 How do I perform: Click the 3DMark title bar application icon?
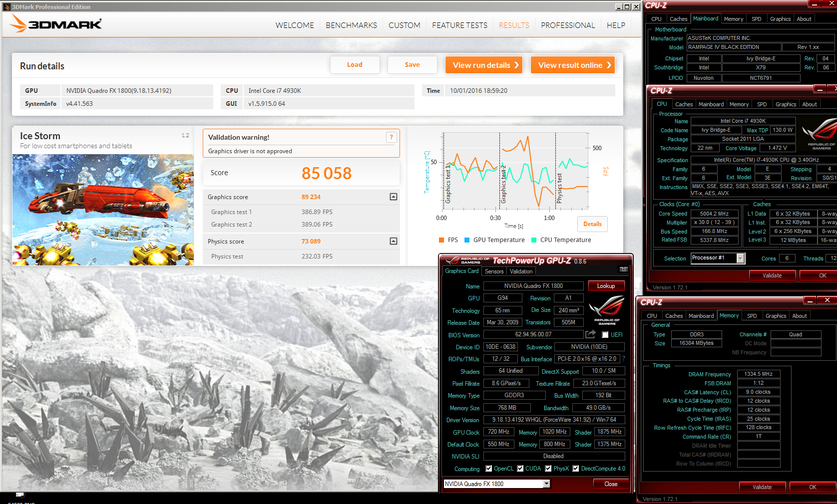tap(6, 7)
